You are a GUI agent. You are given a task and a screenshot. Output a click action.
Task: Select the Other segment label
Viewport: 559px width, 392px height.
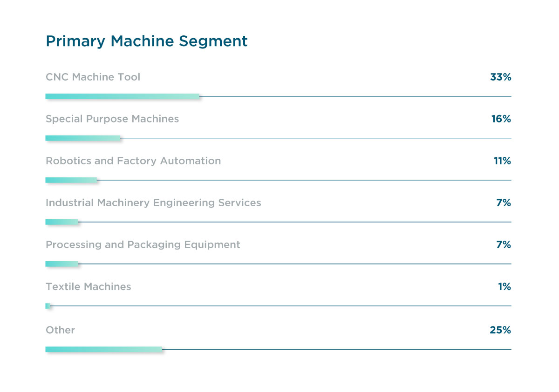click(x=61, y=330)
